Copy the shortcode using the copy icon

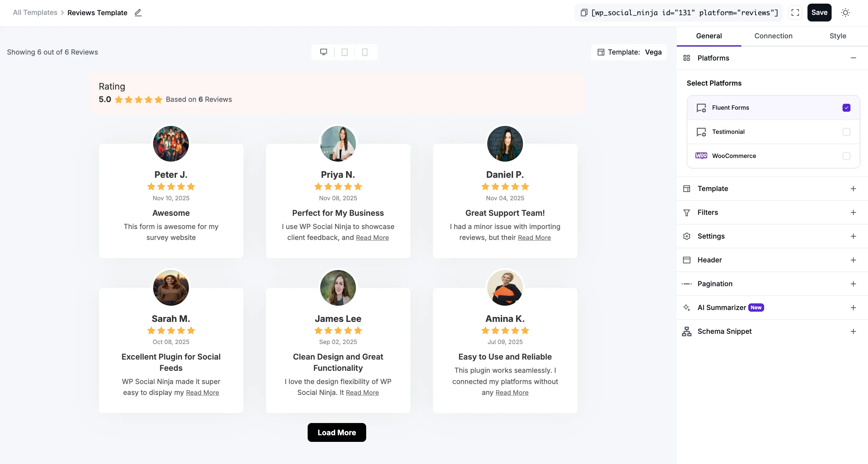pyautogui.click(x=583, y=13)
